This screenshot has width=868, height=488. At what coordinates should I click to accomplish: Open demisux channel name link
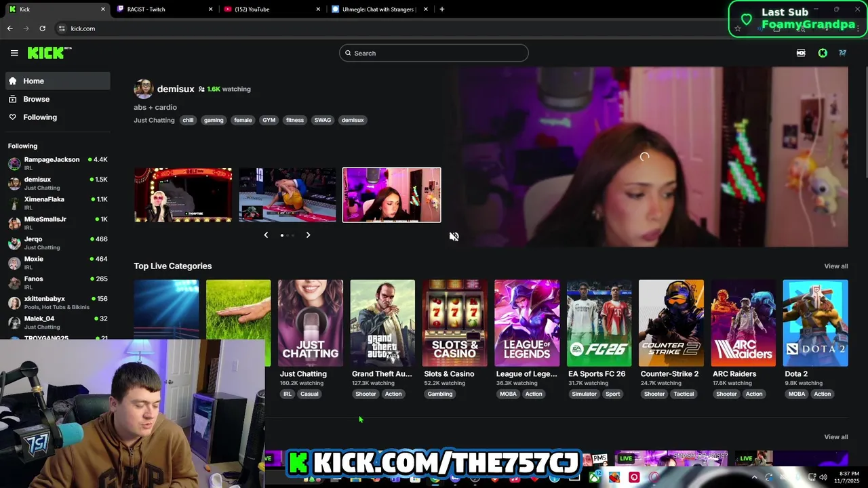coord(176,89)
